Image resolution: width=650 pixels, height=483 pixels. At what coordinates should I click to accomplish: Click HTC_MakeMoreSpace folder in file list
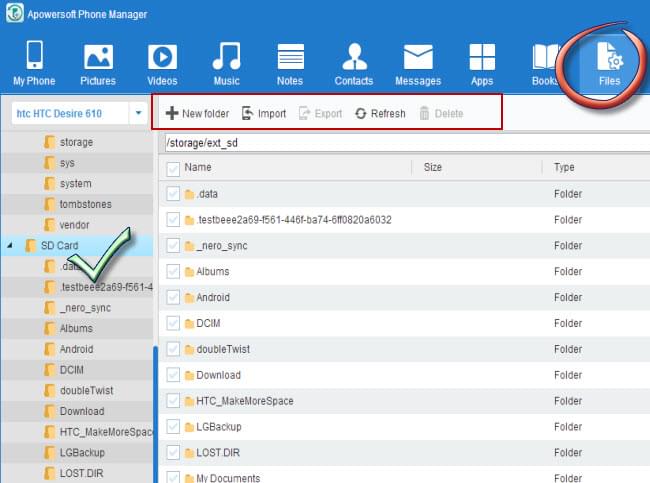(245, 401)
